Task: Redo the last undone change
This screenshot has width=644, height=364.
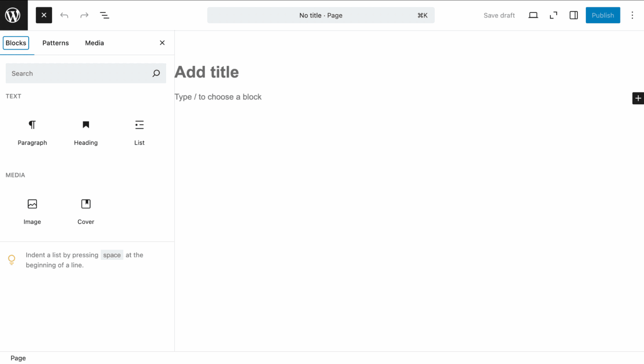Action: [x=84, y=15]
